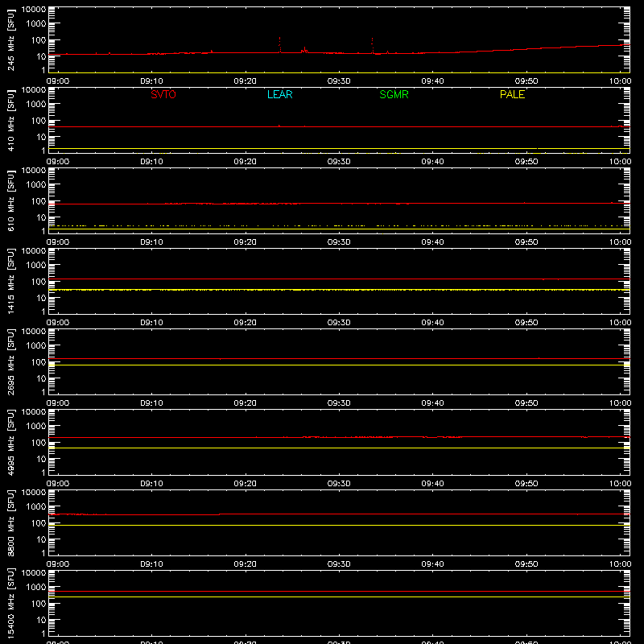
Task: Select the 4995 MHz [SFU] axis title
Action: click(10, 442)
